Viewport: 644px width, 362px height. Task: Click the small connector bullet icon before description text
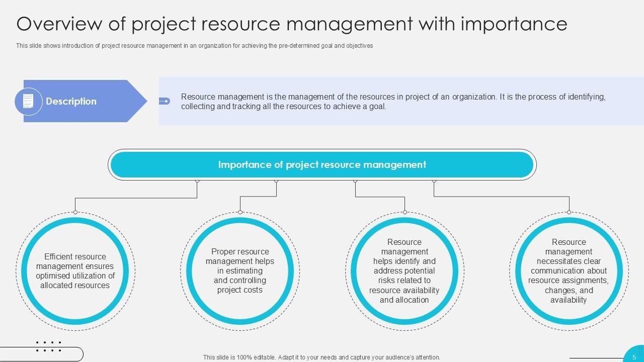pyautogui.click(x=165, y=101)
